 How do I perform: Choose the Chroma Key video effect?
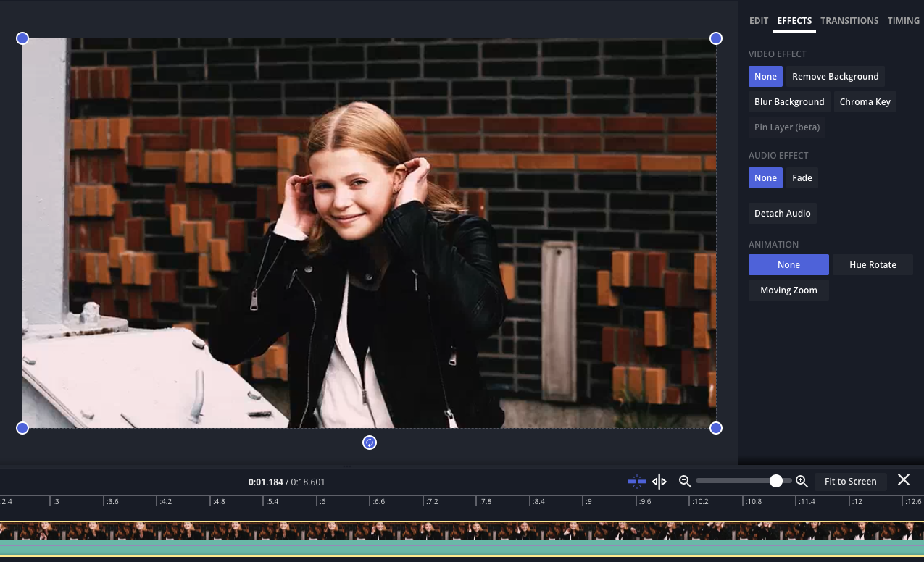[865, 102]
